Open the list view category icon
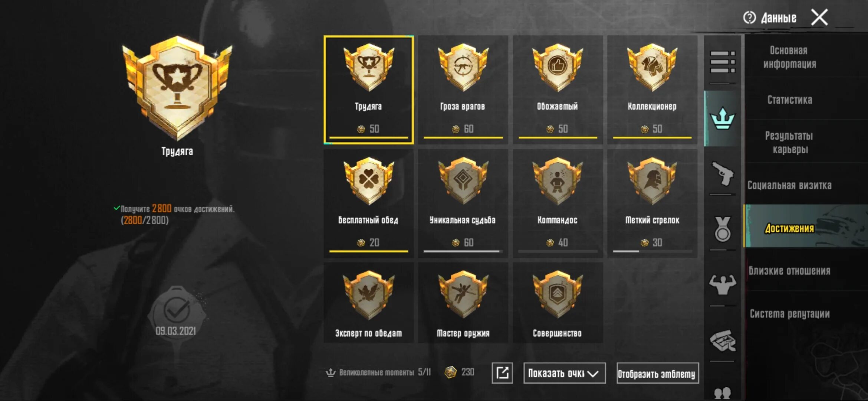Screen dimensions: 868x401 [722, 62]
